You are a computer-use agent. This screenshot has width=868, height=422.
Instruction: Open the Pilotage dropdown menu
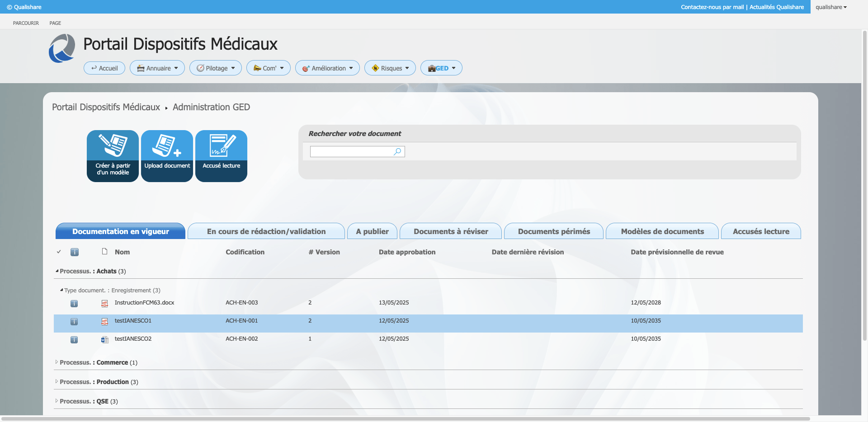tap(216, 68)
